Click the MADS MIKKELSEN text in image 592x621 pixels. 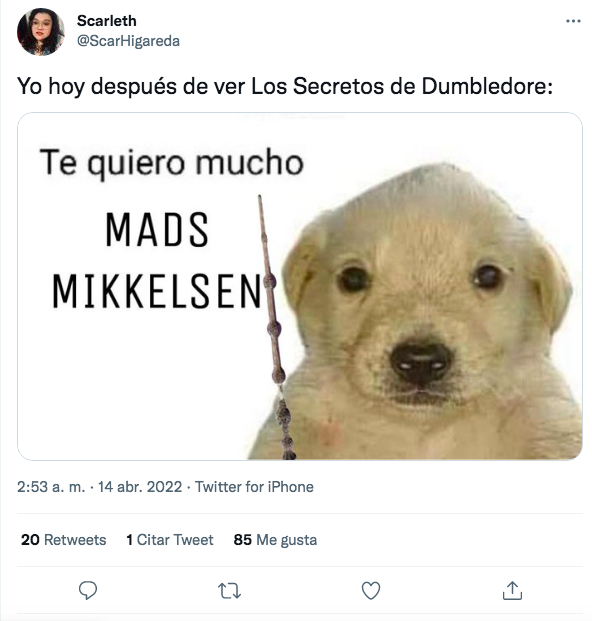pyautogui.click(x=157, y=260)
